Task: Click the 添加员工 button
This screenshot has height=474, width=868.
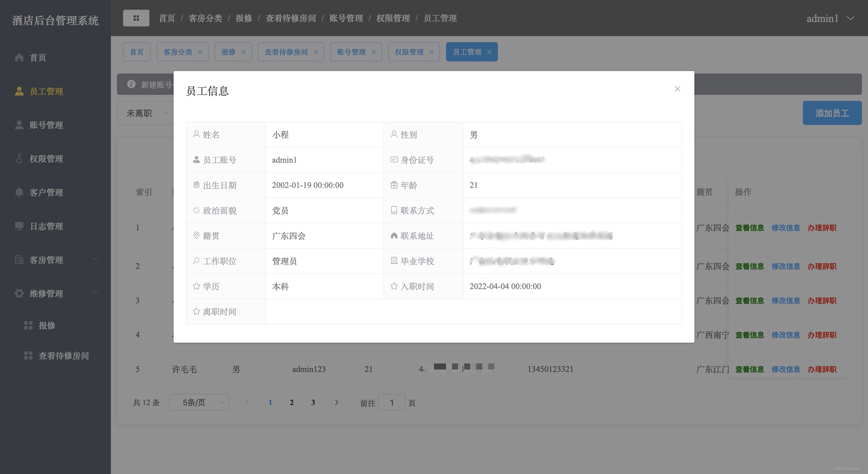Action: click(x=832, y=113)
